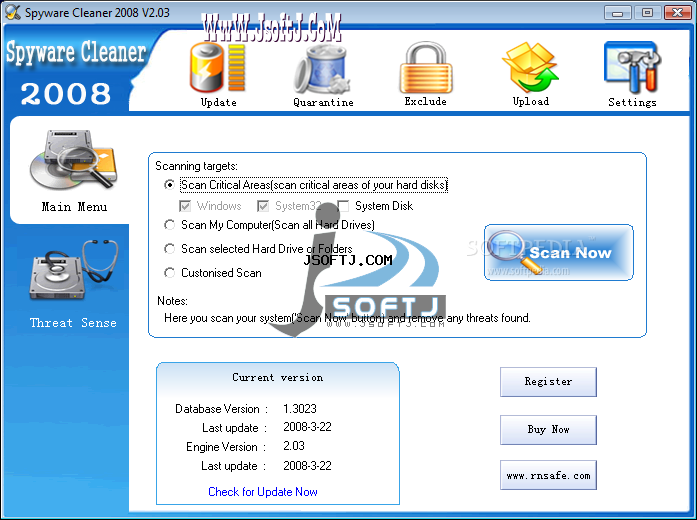Click the Main Menu sidebar label
This screenshot has height=520, width=697.
(x=74, y=207)
